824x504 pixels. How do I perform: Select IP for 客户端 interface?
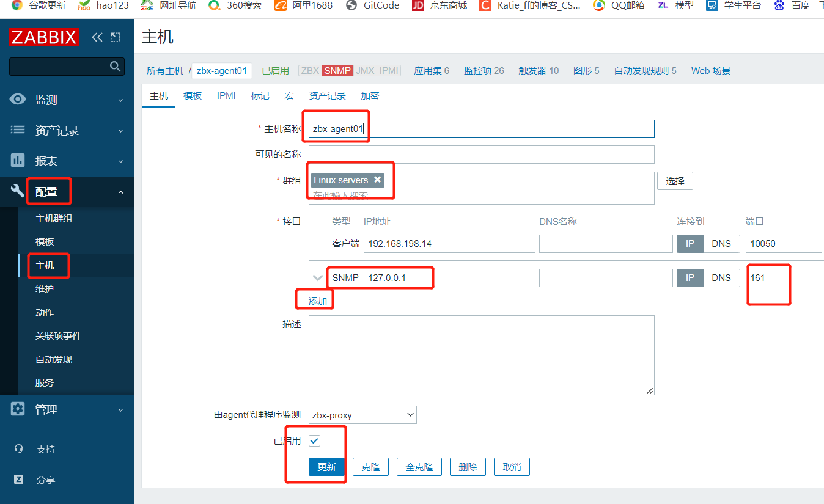point(690,243)
